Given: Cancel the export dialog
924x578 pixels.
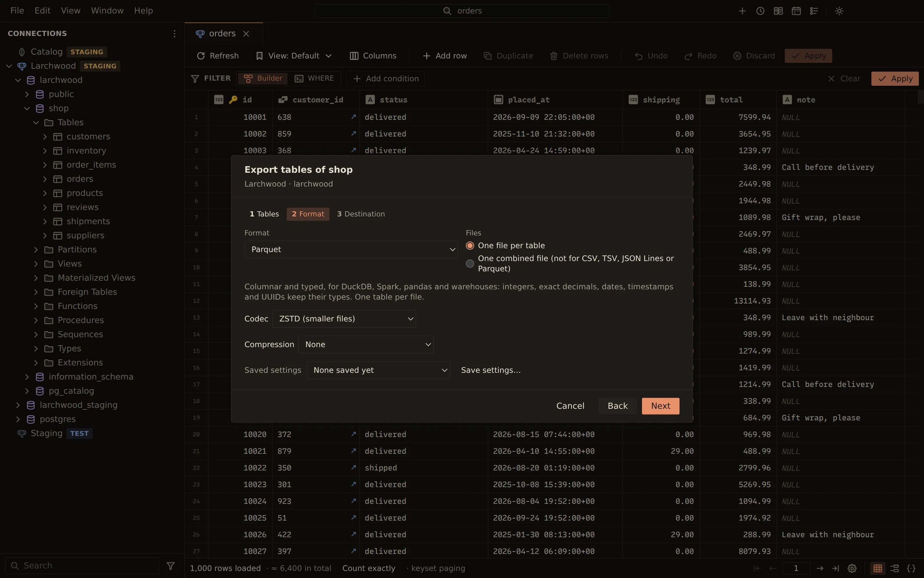Looking at the screenshot, I should (570, 406).
